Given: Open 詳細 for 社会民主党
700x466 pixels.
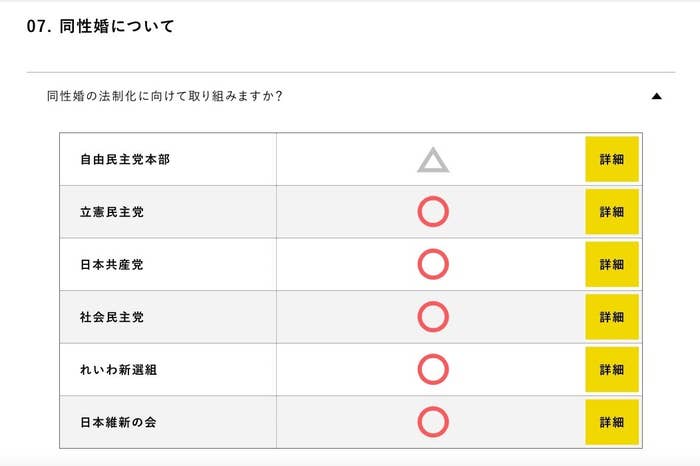Looking at the screenshot, I should click(612, 317).
